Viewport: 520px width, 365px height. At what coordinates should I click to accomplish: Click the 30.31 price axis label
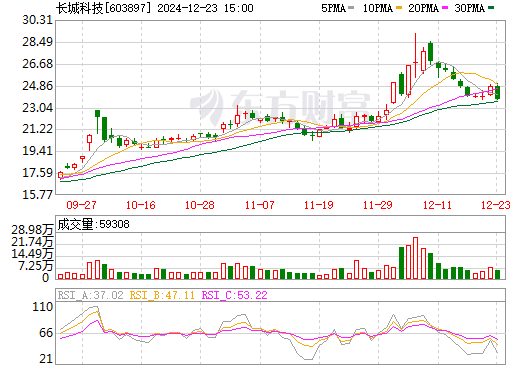coord(38,20)
